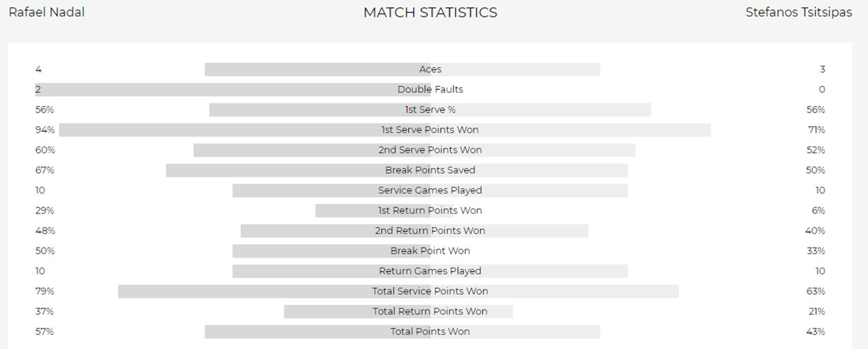Select the 2nd Serve Points Won label
The image size is (868, 349).
tap(430, 150)
